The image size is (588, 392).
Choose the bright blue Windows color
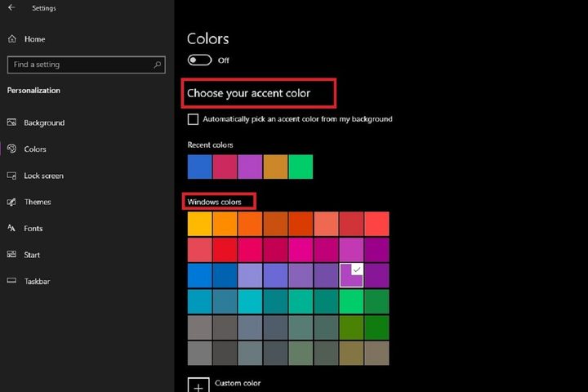point(200,275)
